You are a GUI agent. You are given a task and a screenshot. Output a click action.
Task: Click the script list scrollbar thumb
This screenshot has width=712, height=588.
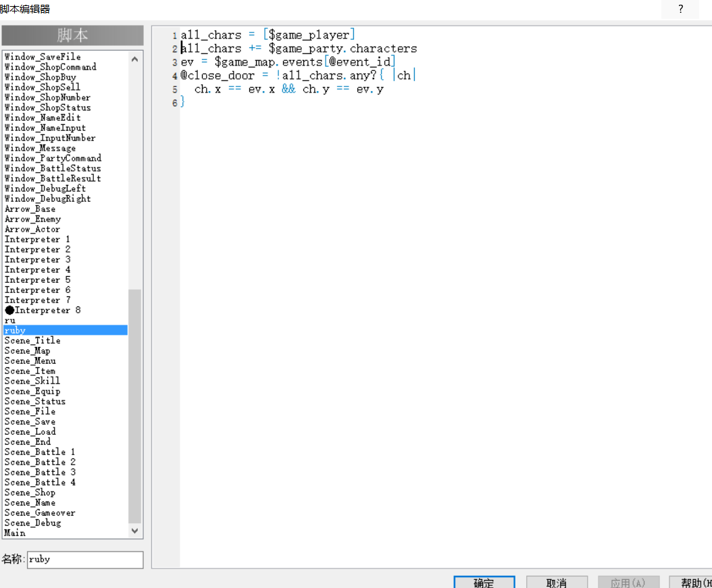134,406
